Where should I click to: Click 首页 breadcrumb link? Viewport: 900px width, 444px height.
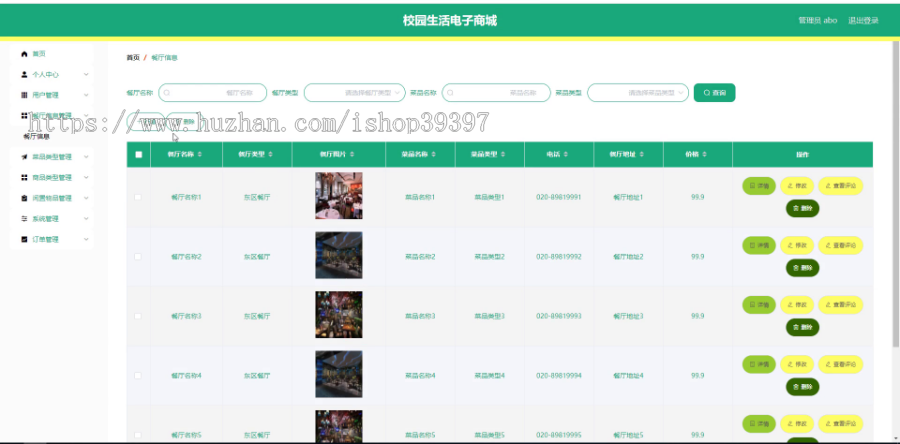133,57
